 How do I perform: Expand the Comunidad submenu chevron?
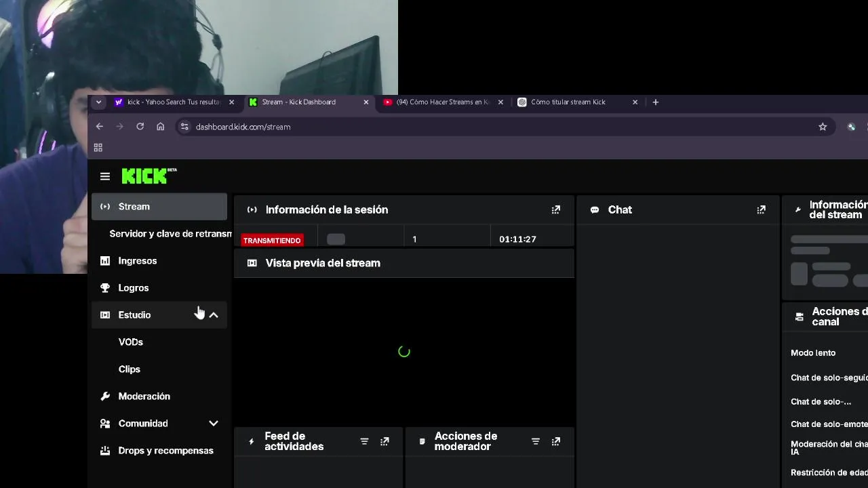click(x=214, y=424)
